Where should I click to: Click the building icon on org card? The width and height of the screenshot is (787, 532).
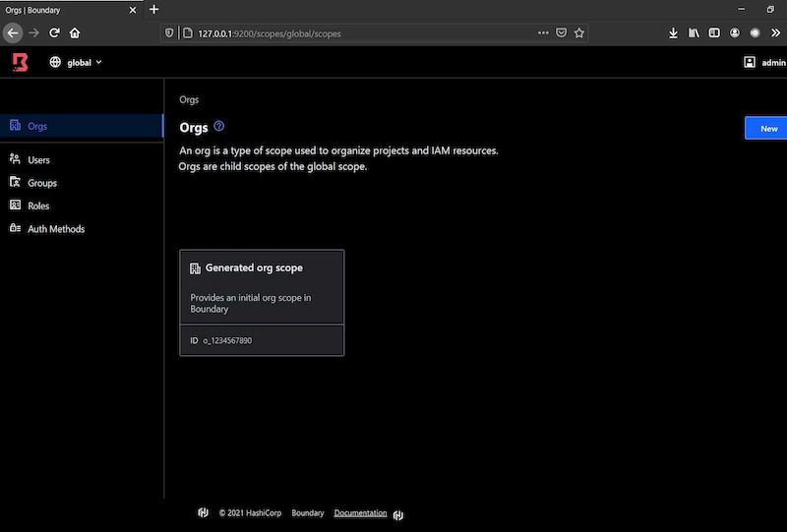coord(195,268)
